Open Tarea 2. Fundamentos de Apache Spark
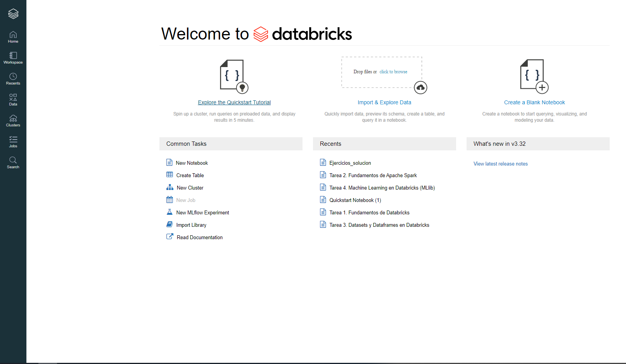This screenshot has height=364, width=626. (x=373, y=176)
